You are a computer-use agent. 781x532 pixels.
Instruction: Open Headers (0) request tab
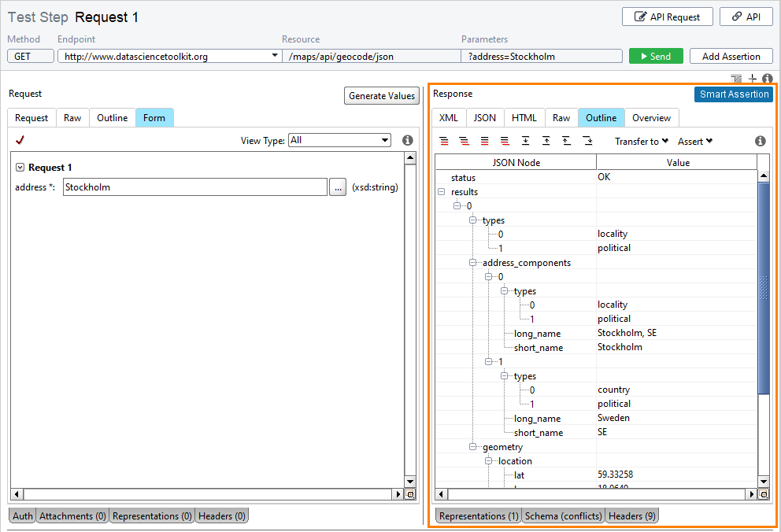pos(222,516)
